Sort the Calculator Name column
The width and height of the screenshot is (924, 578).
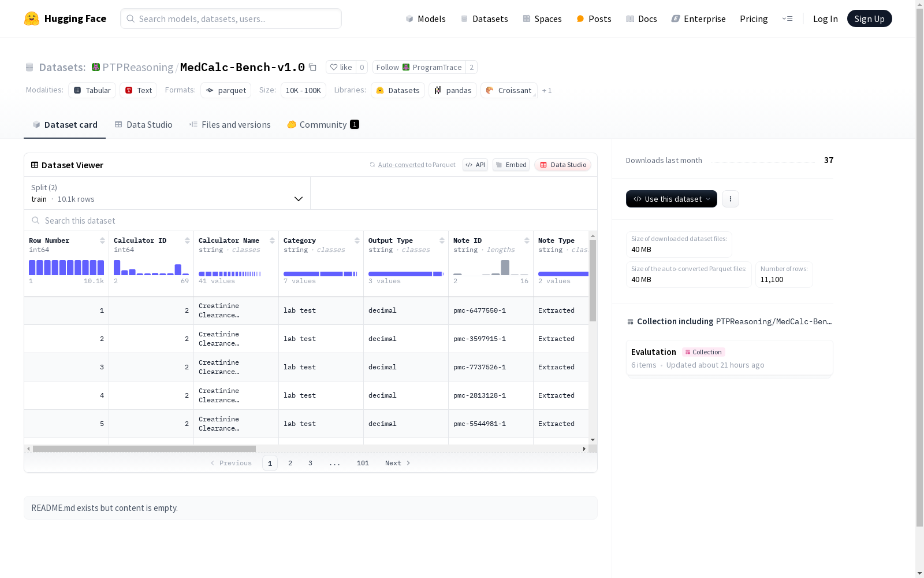[x=272, y=240]
